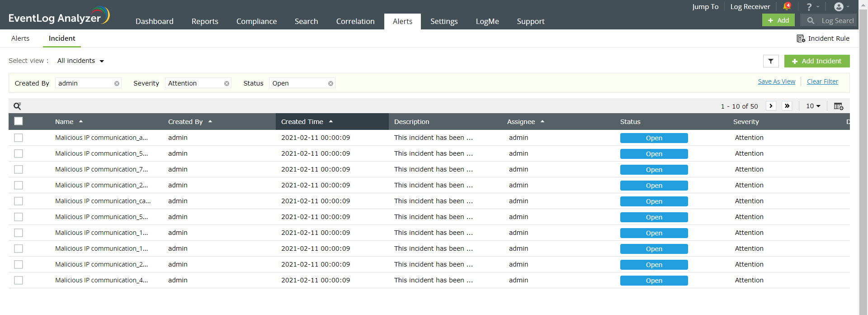
Task: Select the last incident row checkbox
Action: 19,281
